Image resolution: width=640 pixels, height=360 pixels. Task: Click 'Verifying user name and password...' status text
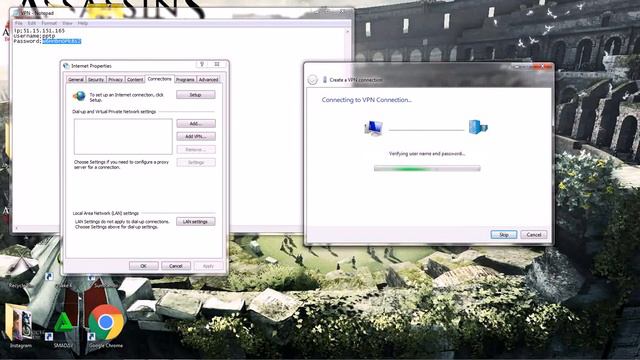pos(427,154)
